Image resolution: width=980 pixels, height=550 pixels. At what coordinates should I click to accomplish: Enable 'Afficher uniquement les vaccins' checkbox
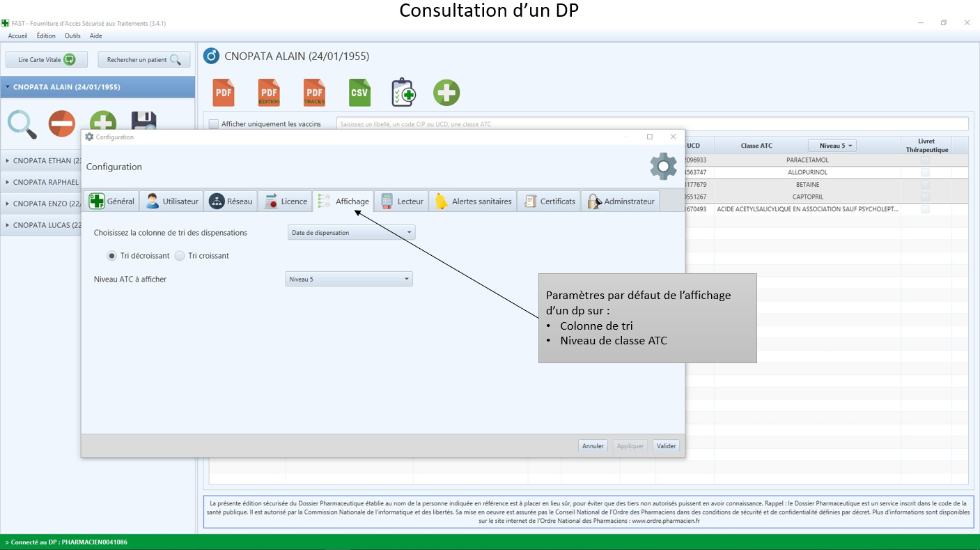(214, 124)
